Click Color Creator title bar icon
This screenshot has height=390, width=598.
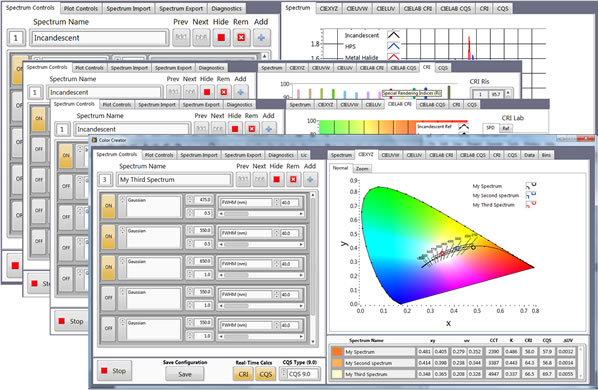tap(94, 140)
